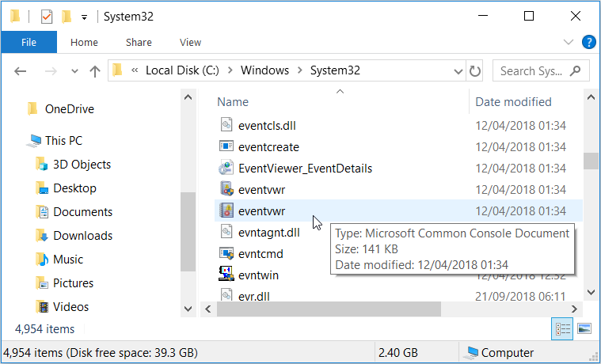The height and width of the screenshot is (364, 601).
Task: Expand the ribbon with the chevron
Action: point(568,42)
